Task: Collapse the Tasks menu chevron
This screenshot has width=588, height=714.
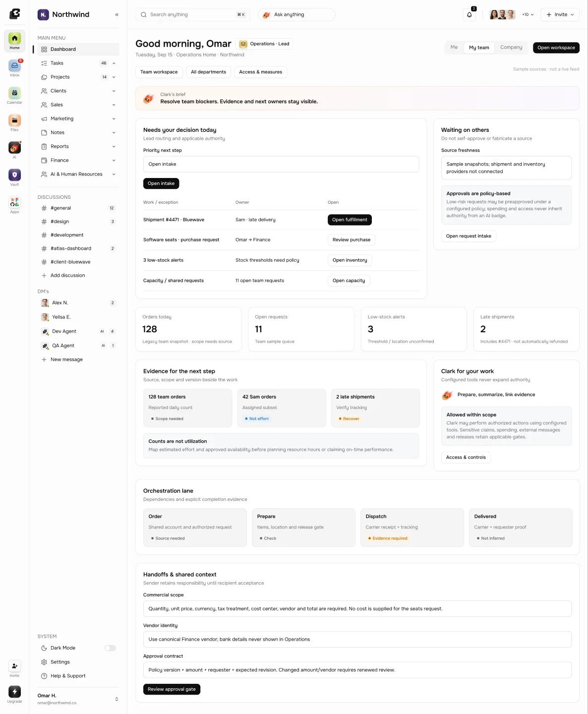Action: click(114, 63)
